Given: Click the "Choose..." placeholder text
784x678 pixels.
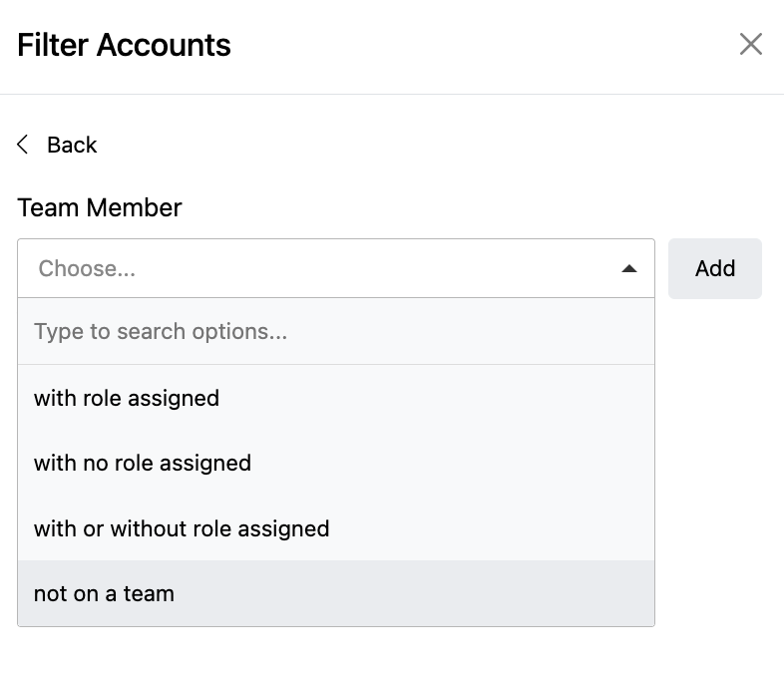Looking at the screenshot, I should point(87,268).
